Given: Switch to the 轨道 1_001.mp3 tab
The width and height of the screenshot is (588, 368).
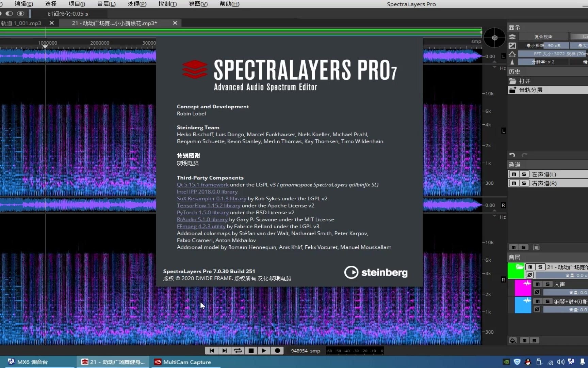Looking at the screenshot, I should pyautogui.click(x=21, y=23).
